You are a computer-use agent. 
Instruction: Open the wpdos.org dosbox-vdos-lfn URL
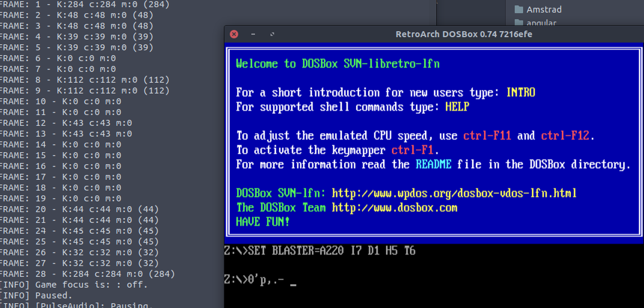click(454, 193)
